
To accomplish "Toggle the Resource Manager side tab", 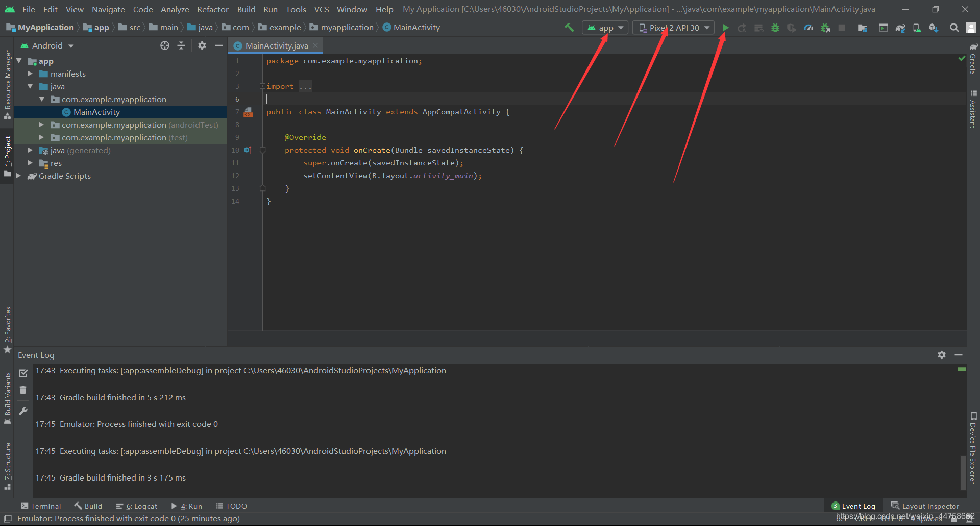I will coord(7,85).
